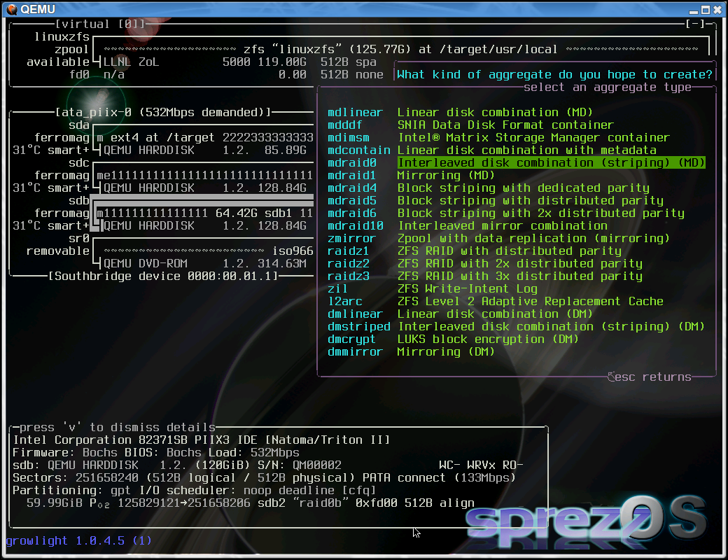This screenshot has height=560, width=728.
Task: Pick the highlighted mdraid0 striping option
Action: coord(551,163)
